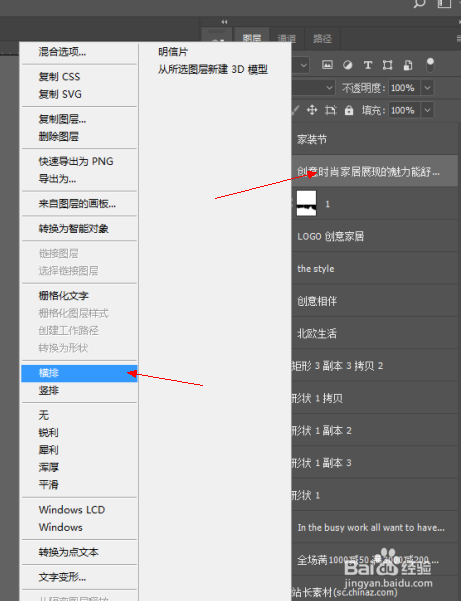Filter layers by adjustment layer icon
Viewport: 461px width, 601px height.
point(348,65)
